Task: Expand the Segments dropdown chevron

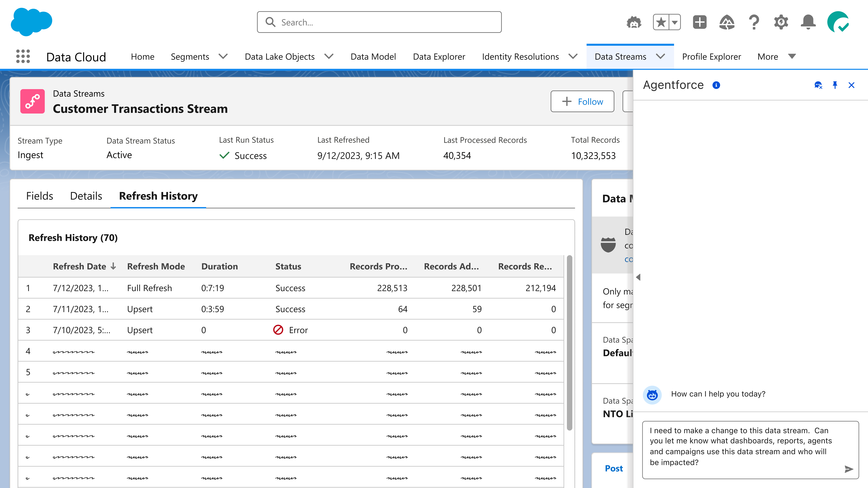Action: point(223,56)
